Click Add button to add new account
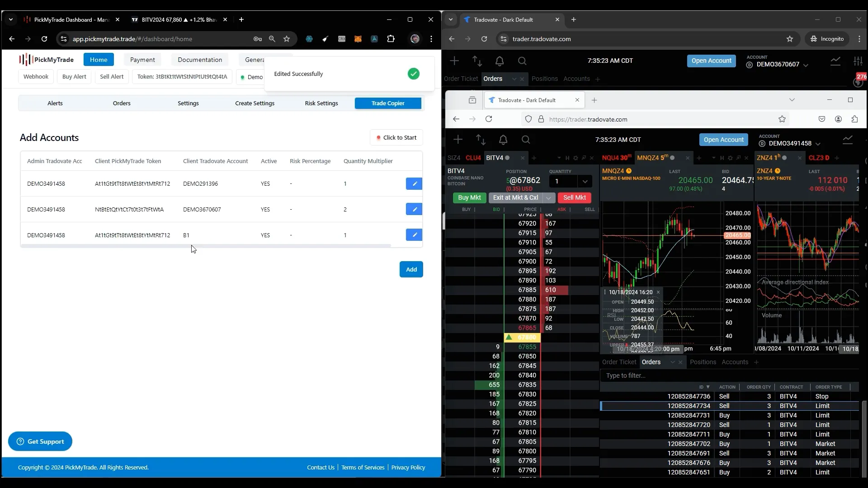This screenshot has width=868, height=488. tap(412, 269)
